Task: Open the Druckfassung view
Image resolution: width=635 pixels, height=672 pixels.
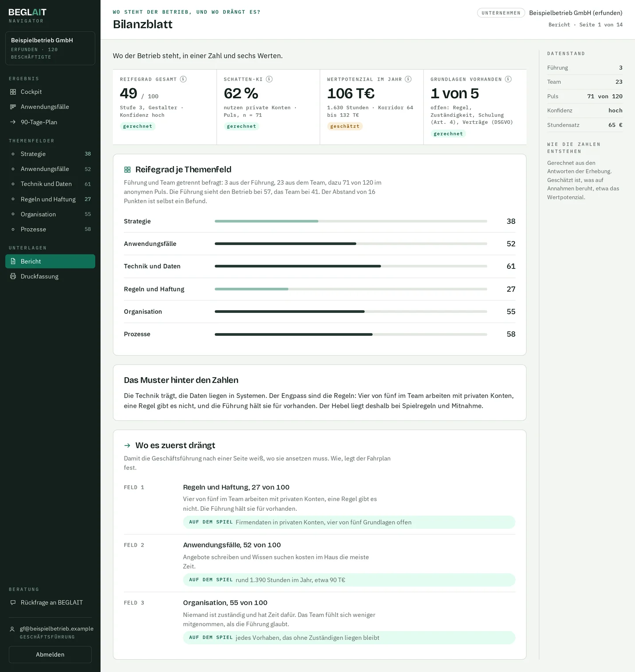Action: coord(50,276)
